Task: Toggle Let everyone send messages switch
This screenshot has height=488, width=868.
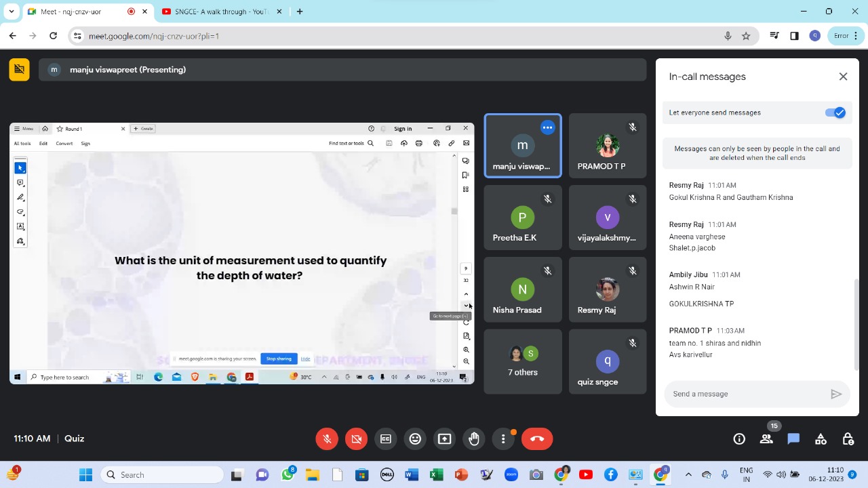Action: click(835, 113)
